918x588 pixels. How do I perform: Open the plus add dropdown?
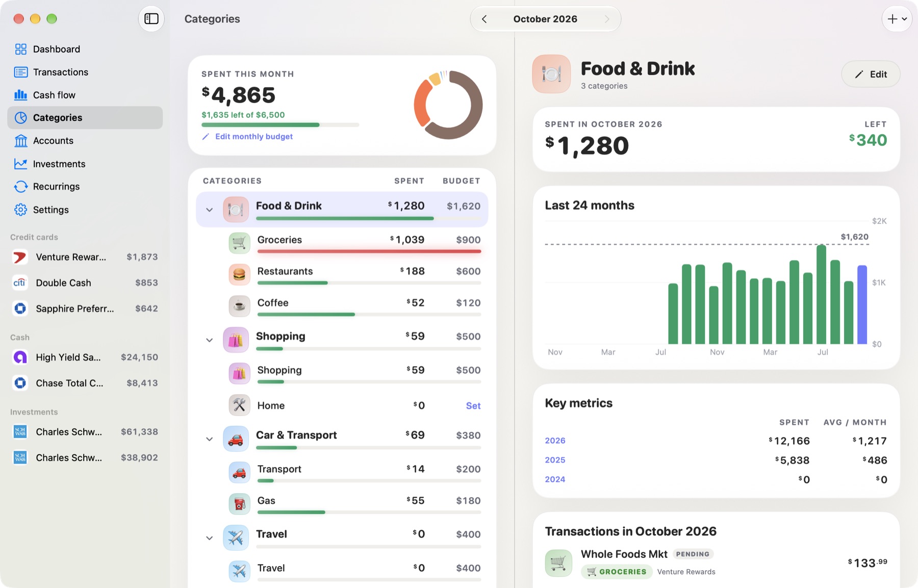(897, 19)
